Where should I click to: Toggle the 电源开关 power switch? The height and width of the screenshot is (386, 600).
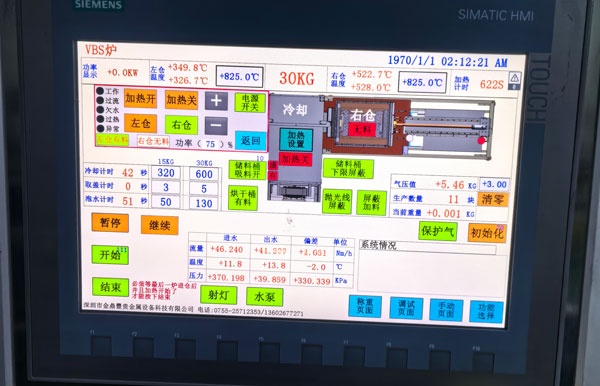(250, 103)
